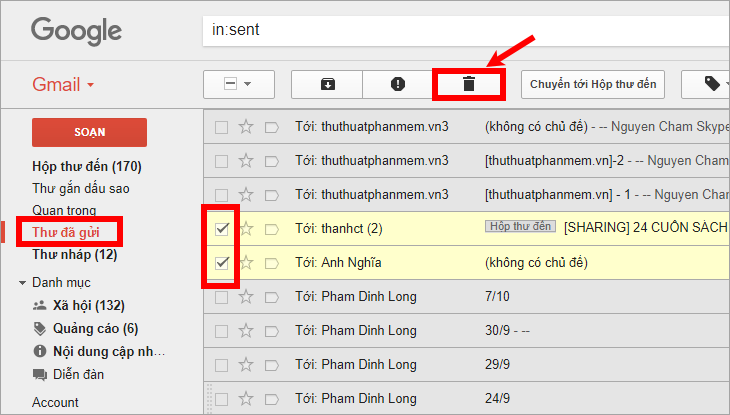Screen dimensions: 730x415
Task: Star the Pham Dinh Long 7/10 email
Action: coord(246,297)
